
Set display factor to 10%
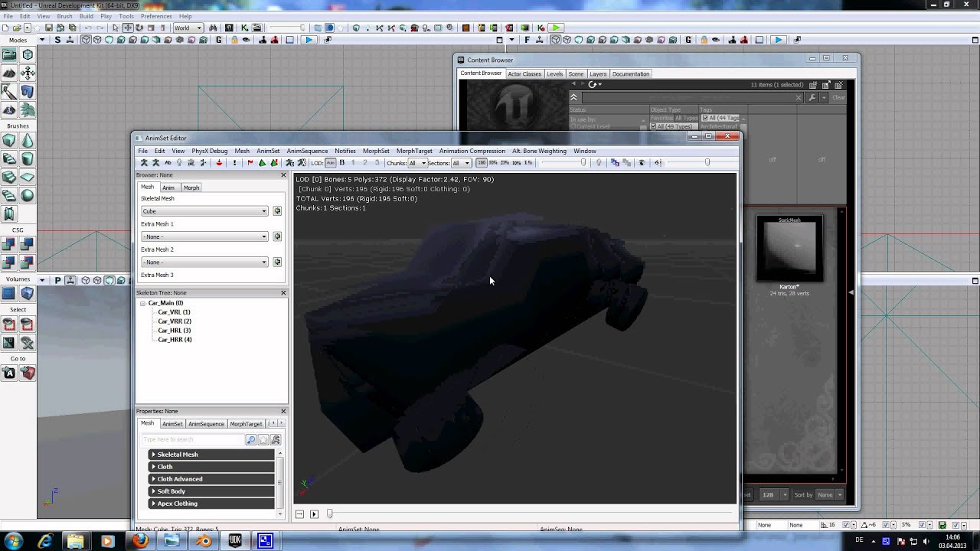coord(517,163)
